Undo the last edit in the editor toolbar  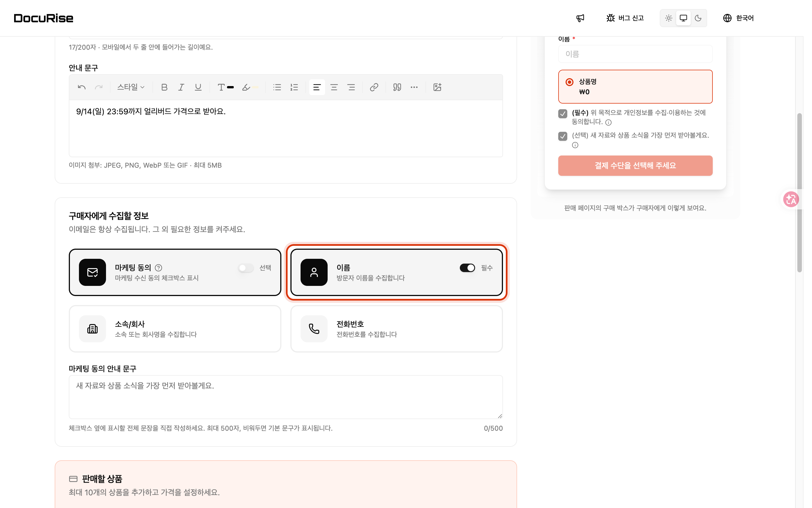[81, 87]
